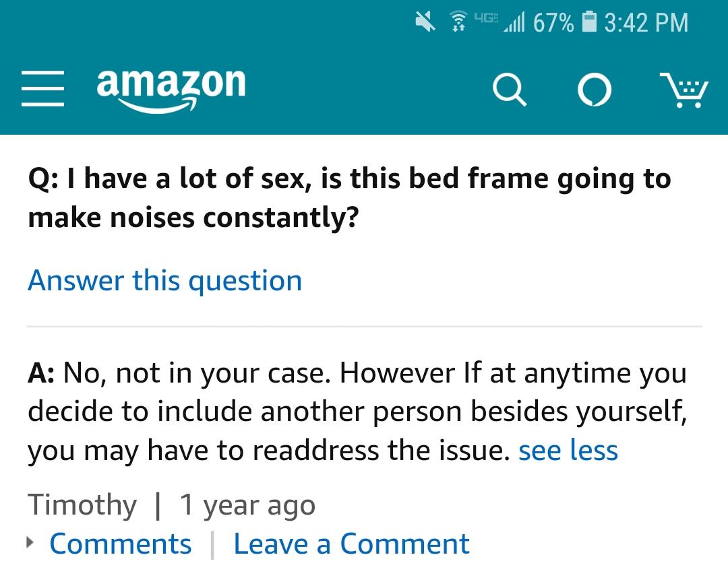Collapse the answer with 'see less'
The width and height of the screenshot is (728, 586).
(568, 450)
